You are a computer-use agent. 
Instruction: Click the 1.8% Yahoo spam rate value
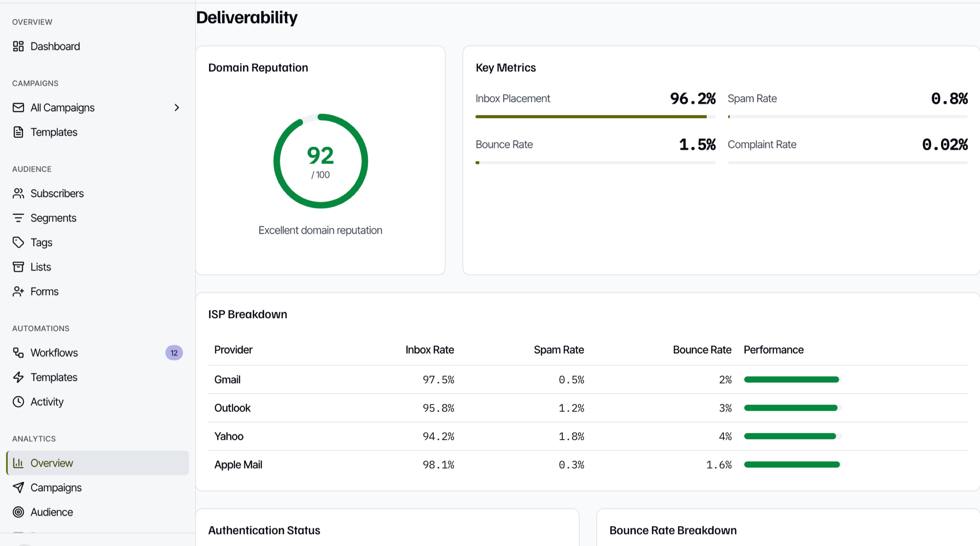click(x=571, y=436)
